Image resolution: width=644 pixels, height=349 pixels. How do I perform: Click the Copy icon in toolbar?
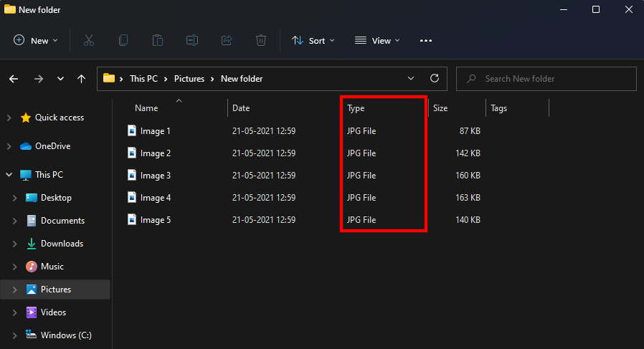123,41
